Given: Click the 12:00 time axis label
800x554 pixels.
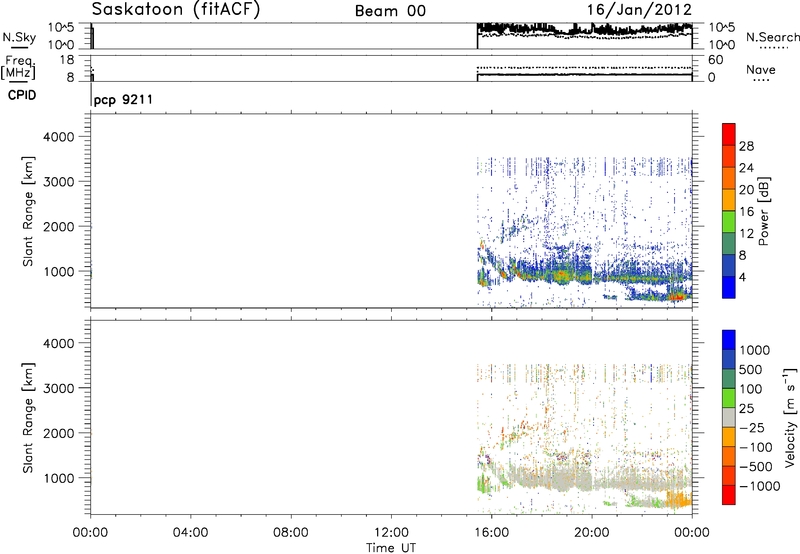Looking at the screenshot, I should pyautogui.click(x=391, y=533).
